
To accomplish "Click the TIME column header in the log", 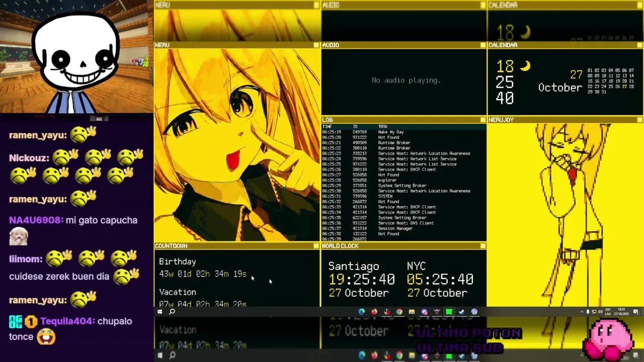I will click(326, 127).
